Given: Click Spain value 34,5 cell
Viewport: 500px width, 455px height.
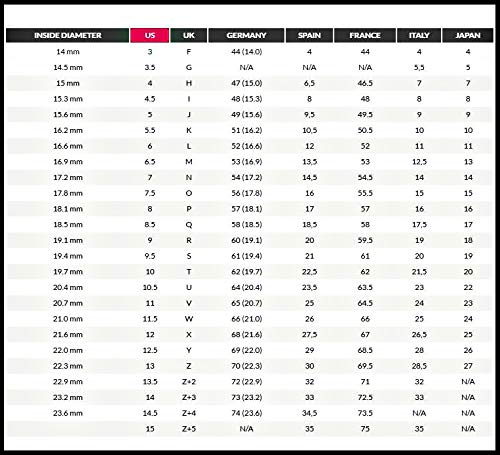Looking at the screenshot, I should (310, 413).
